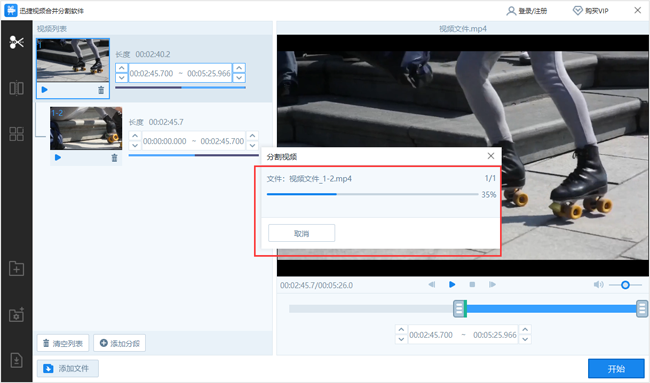650x383 pixels.
Task: Stop the preview video
Action: [472, 284]
